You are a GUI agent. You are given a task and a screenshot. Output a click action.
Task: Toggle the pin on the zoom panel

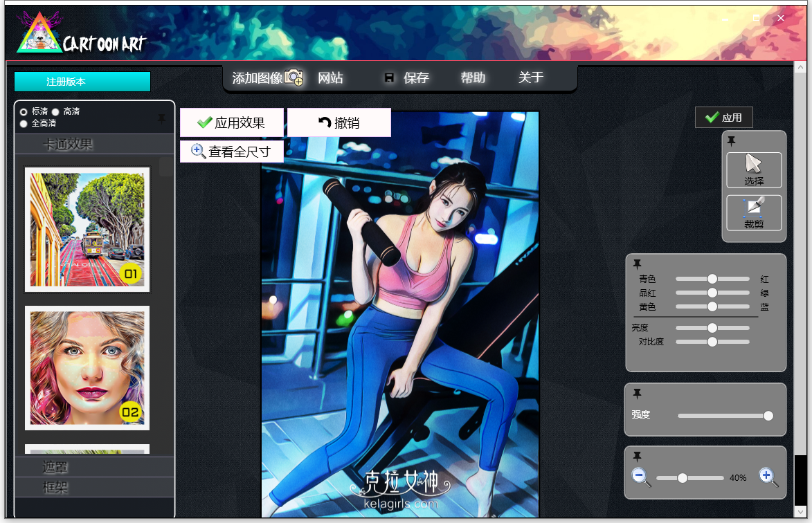637,457
